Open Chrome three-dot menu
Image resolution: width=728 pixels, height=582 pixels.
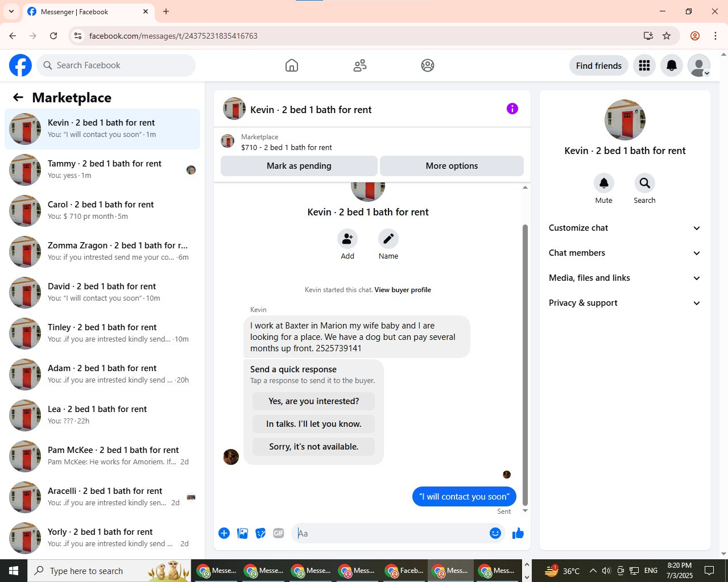click(x=715, y=36)
